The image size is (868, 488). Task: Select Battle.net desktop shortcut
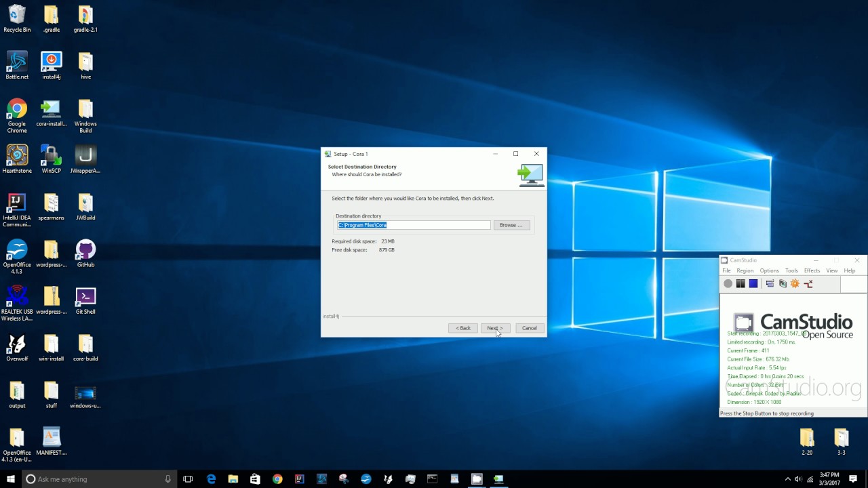[17, 66]
